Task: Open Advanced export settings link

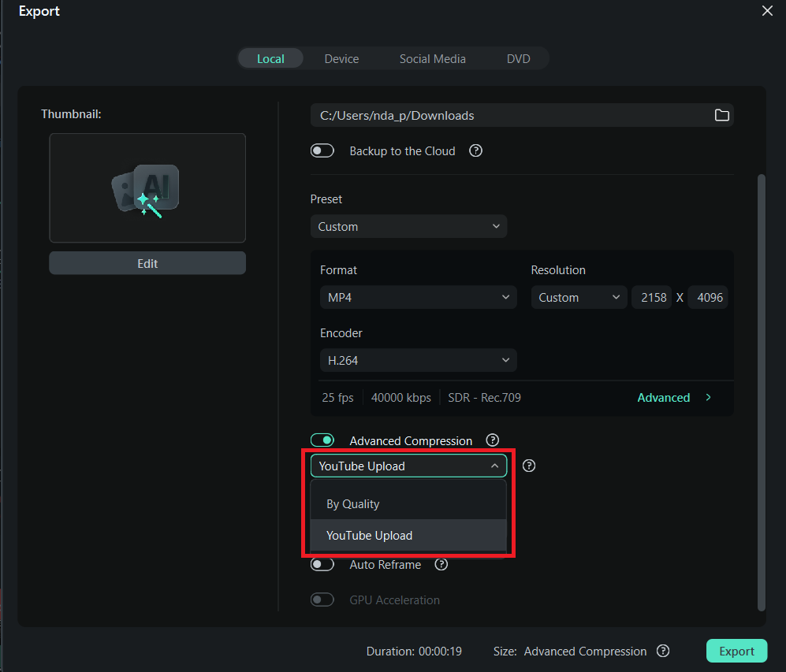Action: [x=664, y=398]
